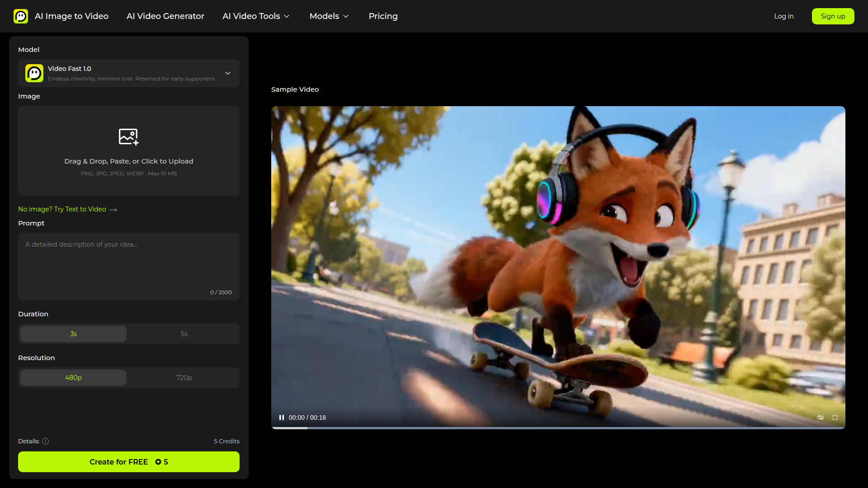Viewport: 868px width, 488px height.
Task: Click the Sign up button
Action: [x=833, y=16]
